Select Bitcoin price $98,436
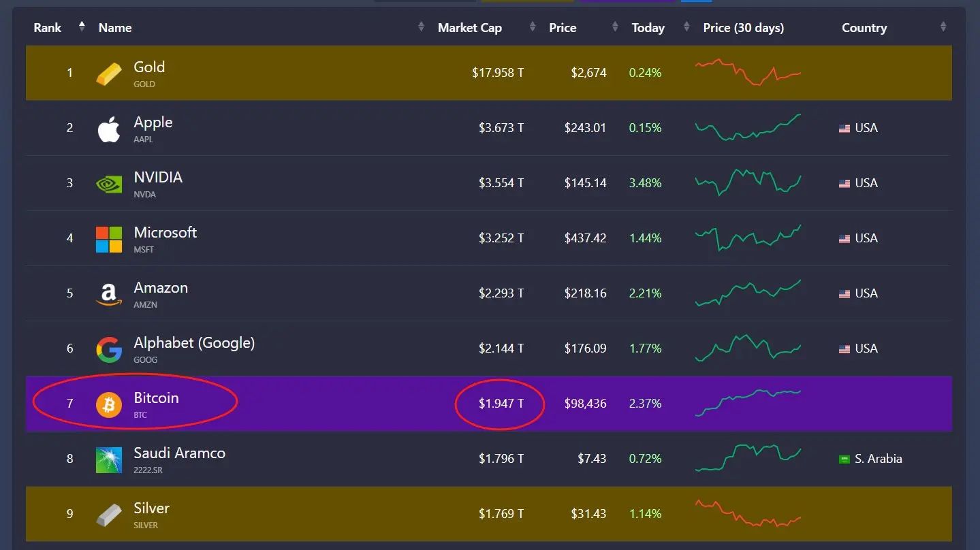The height and width of the screenshot is (550, 980). (x=585, y=404)
